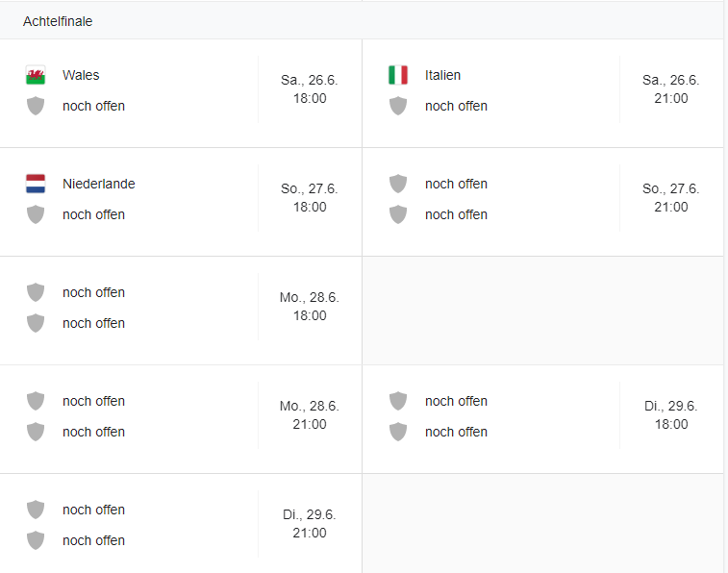The image size is (728, 573).
Task: Click the bottom shield in the Di., 29.6. 21:00 match
Action: coord(36,540)
